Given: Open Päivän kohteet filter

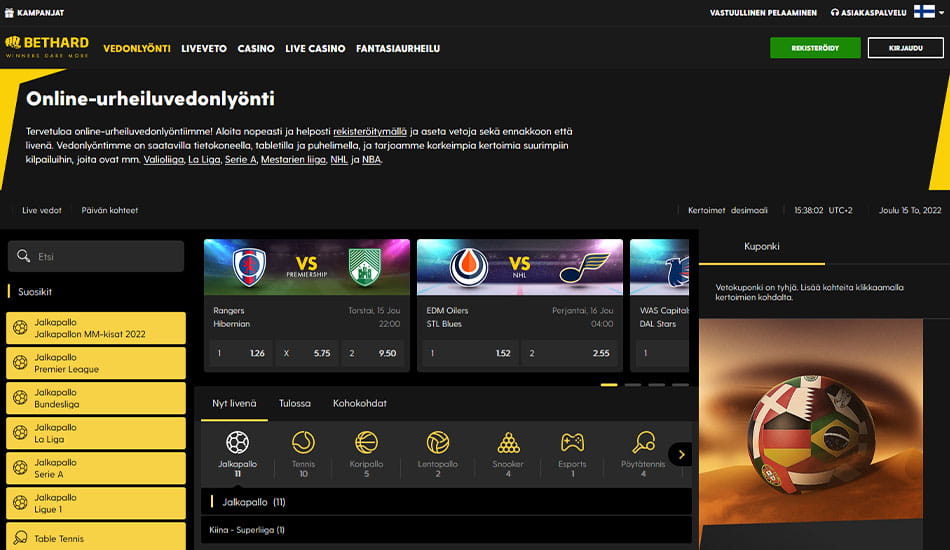Looking at the screenshot, I should (110, 210).
